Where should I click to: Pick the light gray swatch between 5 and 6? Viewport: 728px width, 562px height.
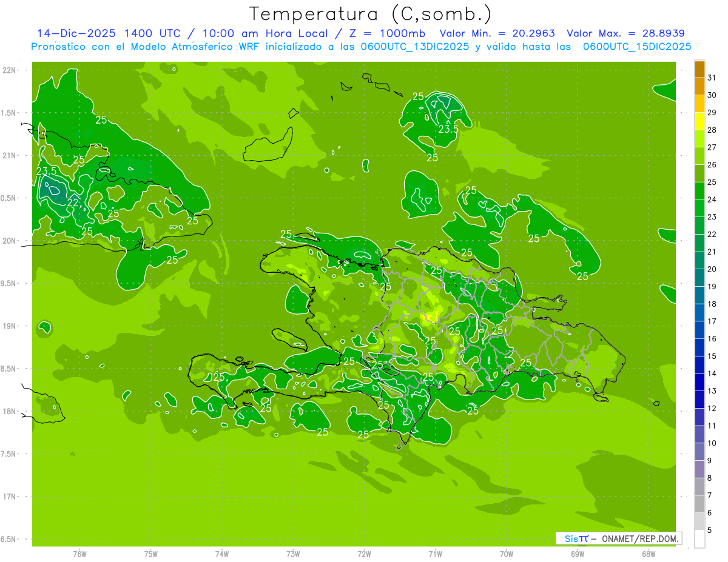699,522
